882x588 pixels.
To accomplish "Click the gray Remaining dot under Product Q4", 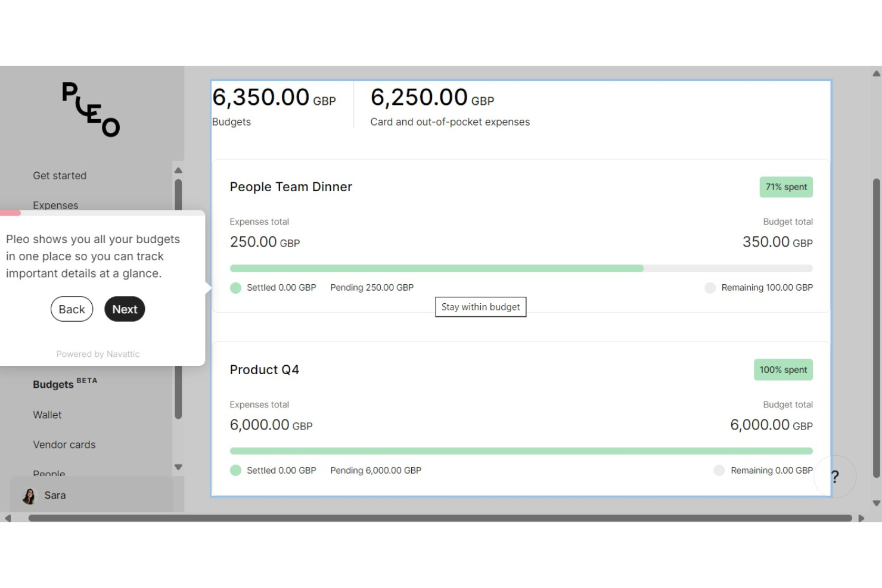I will click(719, 470).
